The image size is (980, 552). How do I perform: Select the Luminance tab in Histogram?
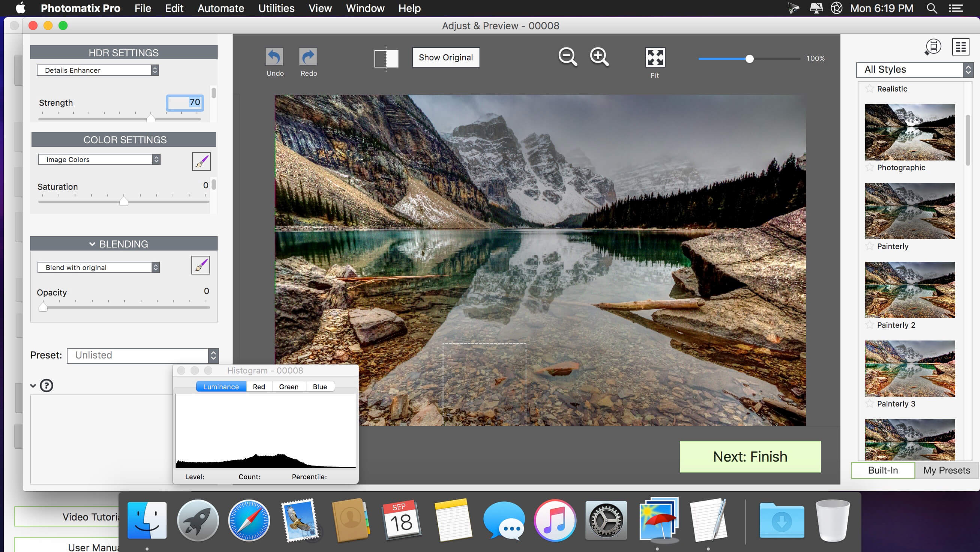pyautogui.click(x=221, y=386)
